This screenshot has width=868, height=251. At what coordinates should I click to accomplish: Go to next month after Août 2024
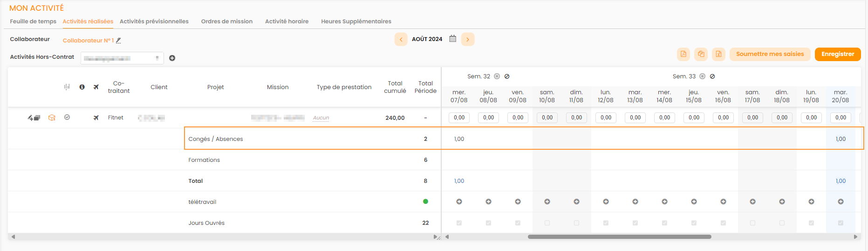[x=468, y=40]
